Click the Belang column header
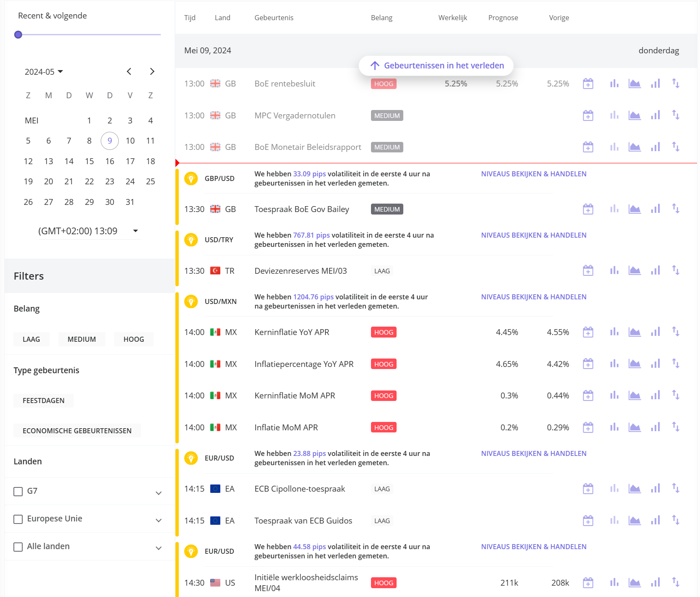The height and width of the screenshot is (597, 700). [x=381, y=18]
